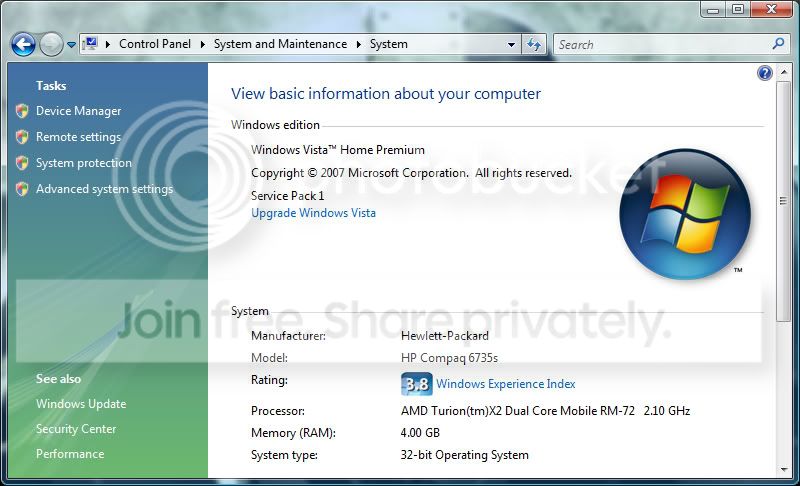Screen dimensions: 800x486
Task: Close the System window
Action: coord(771,9)
